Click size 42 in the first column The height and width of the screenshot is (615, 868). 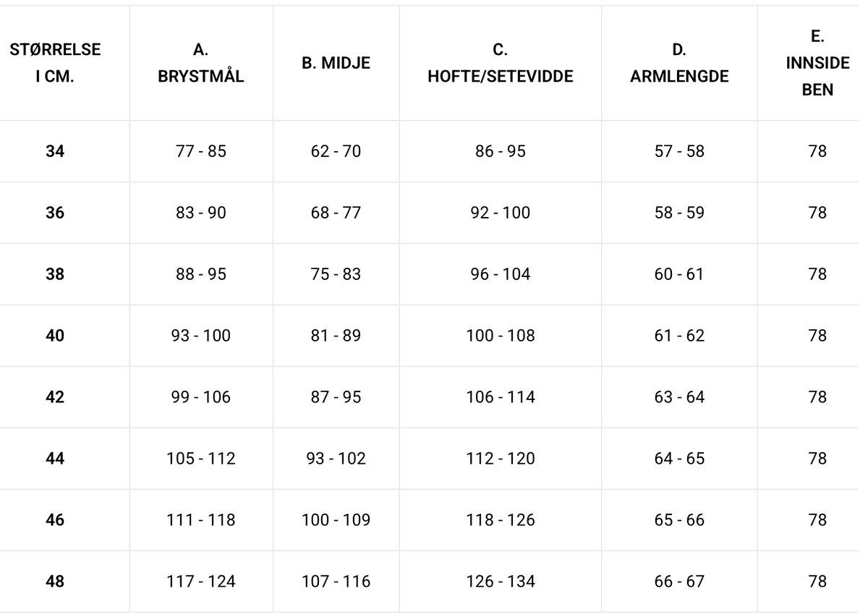55,397
